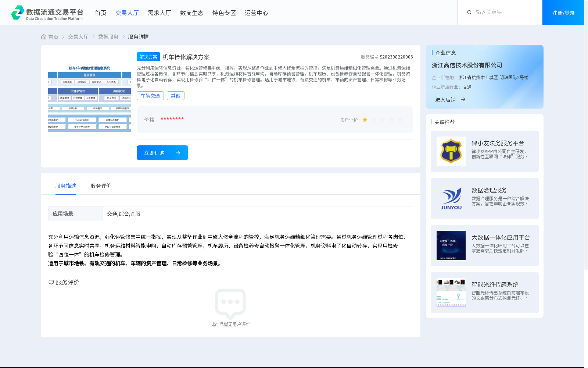
Task: Click the fourth rating star
Action: (391, 120)
